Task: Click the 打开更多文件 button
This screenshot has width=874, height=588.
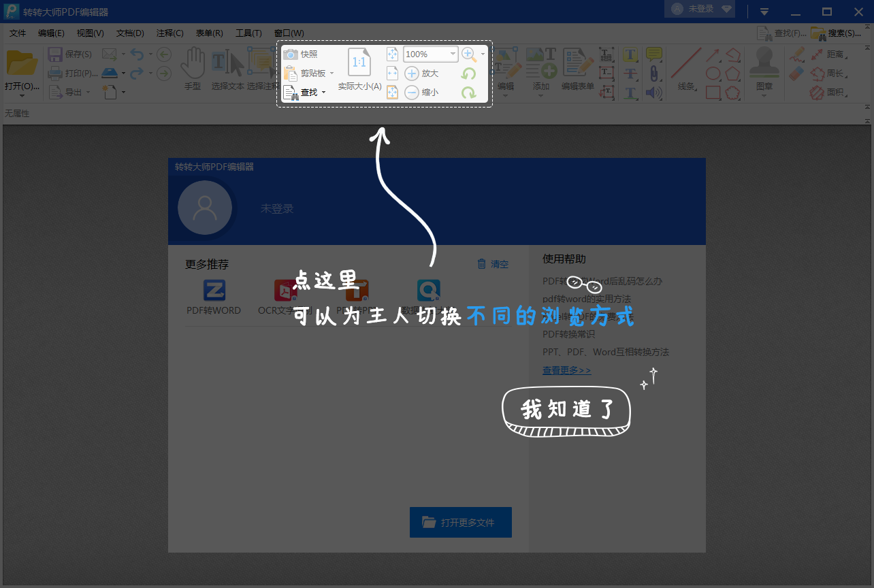Action: click(461, 523)
